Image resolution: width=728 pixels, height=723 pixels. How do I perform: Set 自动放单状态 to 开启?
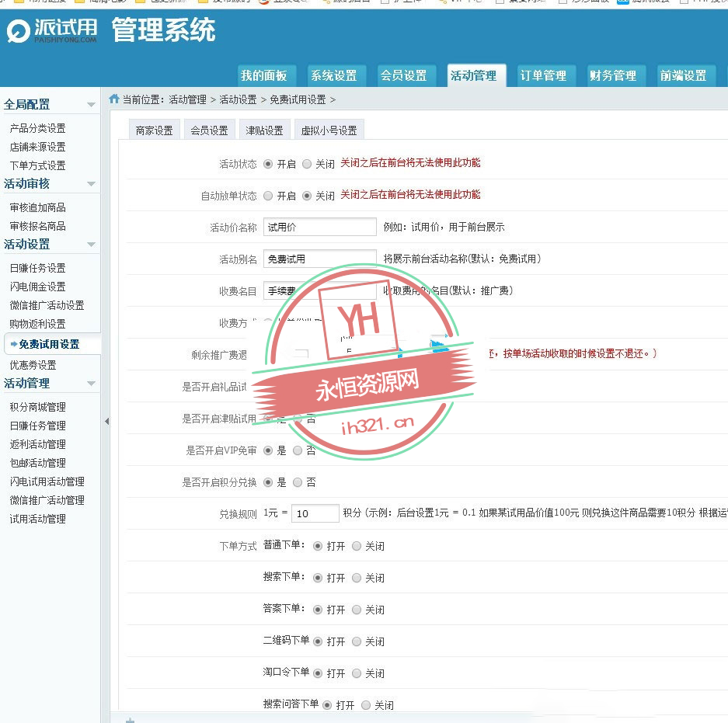tap(268, 196)
